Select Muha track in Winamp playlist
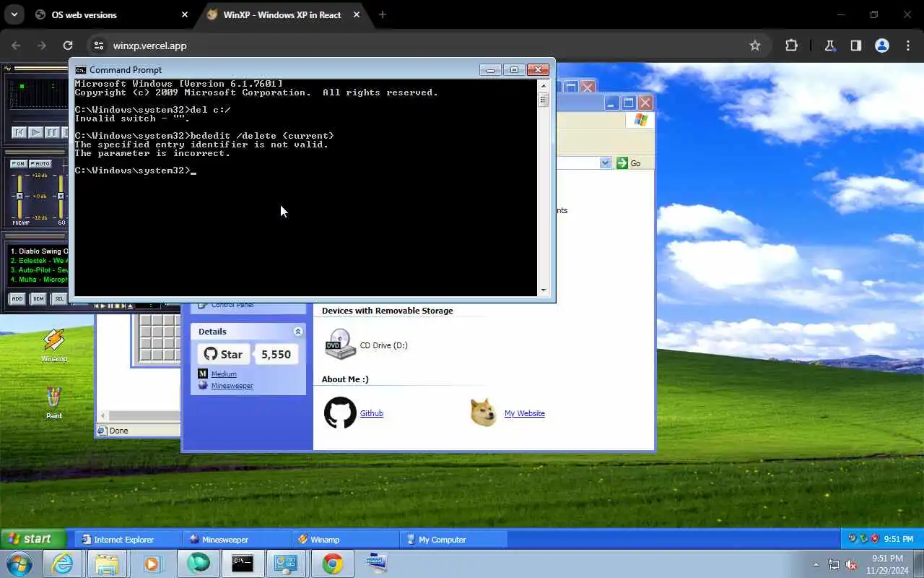 click(40, 280)
